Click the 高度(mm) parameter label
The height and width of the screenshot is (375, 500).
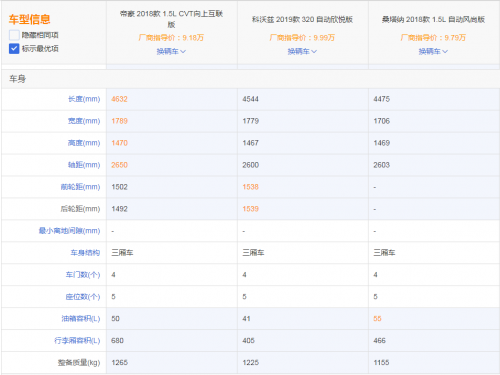(84, 143)
